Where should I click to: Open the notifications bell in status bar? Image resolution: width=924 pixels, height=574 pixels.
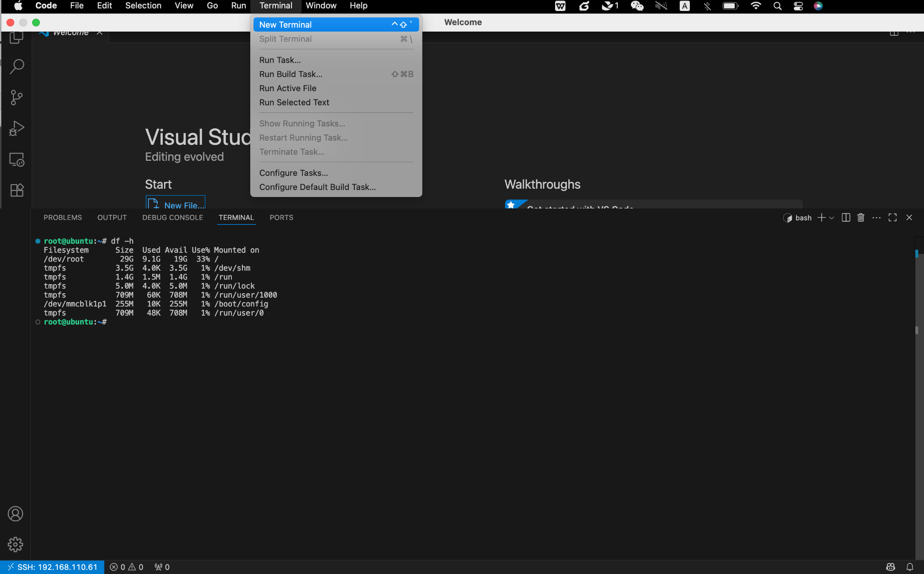(910, 567)
